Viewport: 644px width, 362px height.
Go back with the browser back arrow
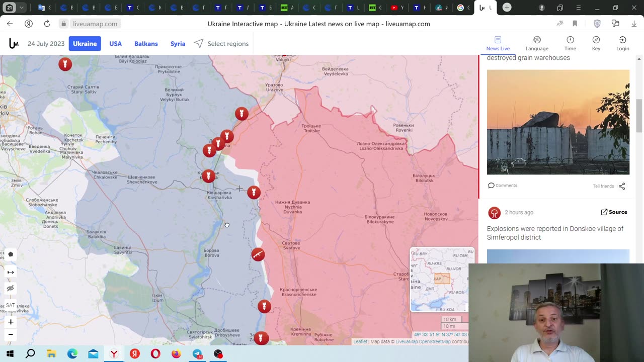pos(10,24)
